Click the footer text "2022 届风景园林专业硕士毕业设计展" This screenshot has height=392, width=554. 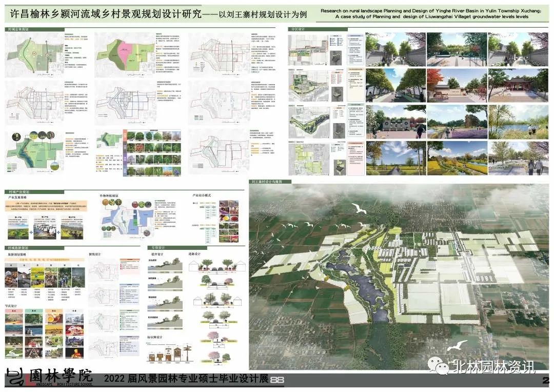(x=186, y=379)
